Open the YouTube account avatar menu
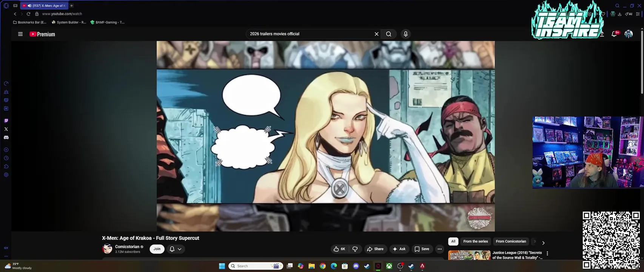The height and width of the screenshot is (272, 644). click(629, 34)
